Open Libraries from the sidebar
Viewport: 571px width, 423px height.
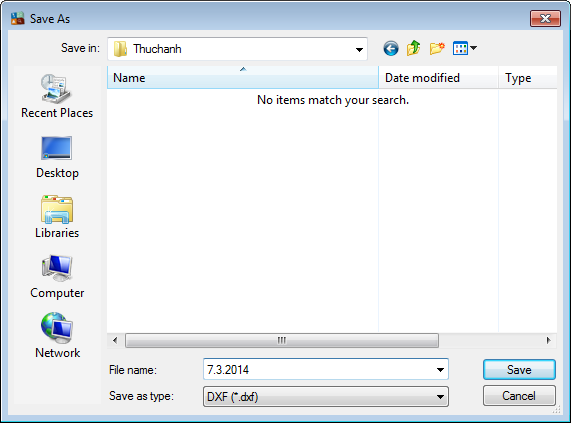(57, 217)
